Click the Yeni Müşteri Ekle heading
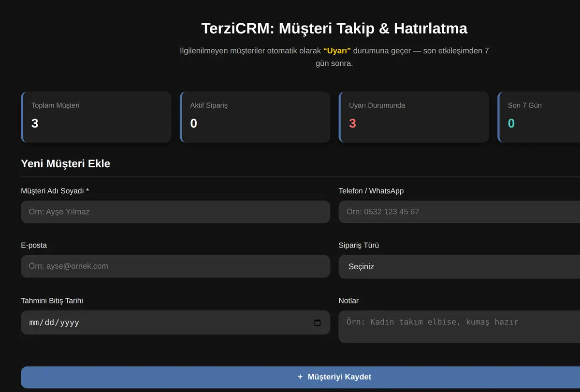Image resolution: width=580 pixels, height=392 pixels. (x=66, y=164)
